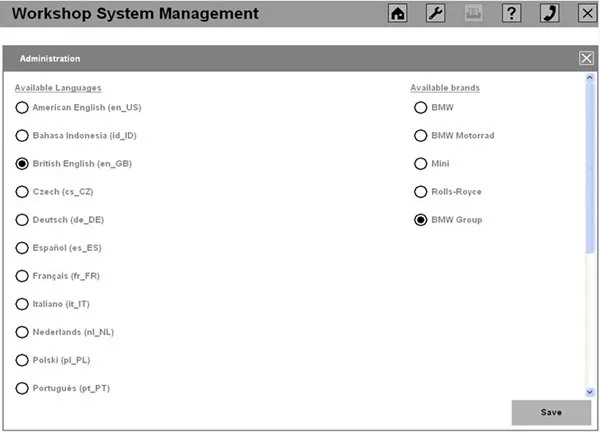Viewport: 600px width, 432px height.
Task: Select the BMW brand option
Action: click(421, 107)
